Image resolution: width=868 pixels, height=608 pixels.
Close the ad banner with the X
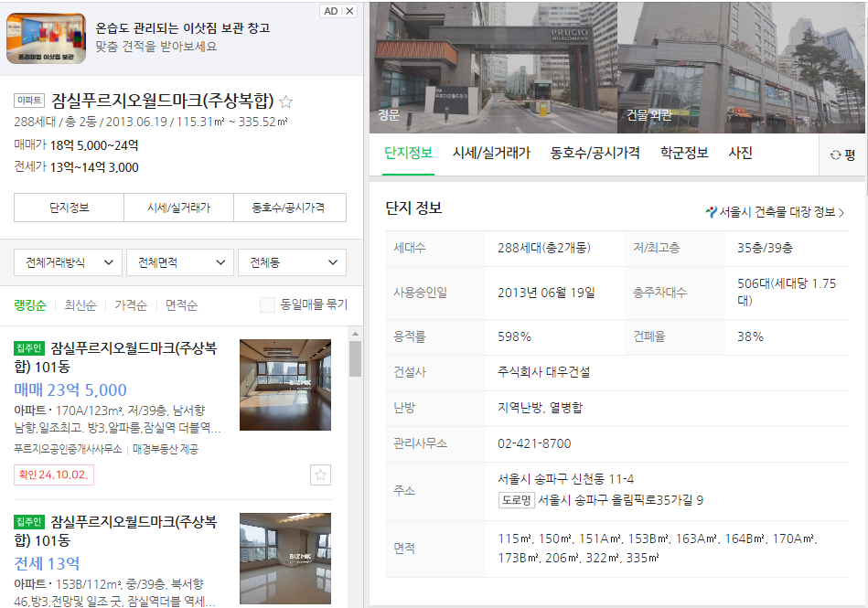coord(350,11)
